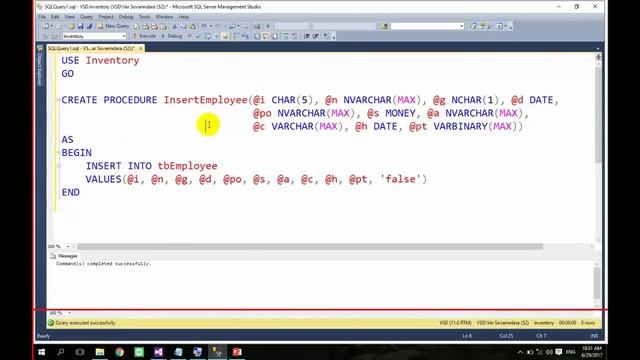Click the Undo icon in toolbar
640x360 pixels.
pos(204,26)
